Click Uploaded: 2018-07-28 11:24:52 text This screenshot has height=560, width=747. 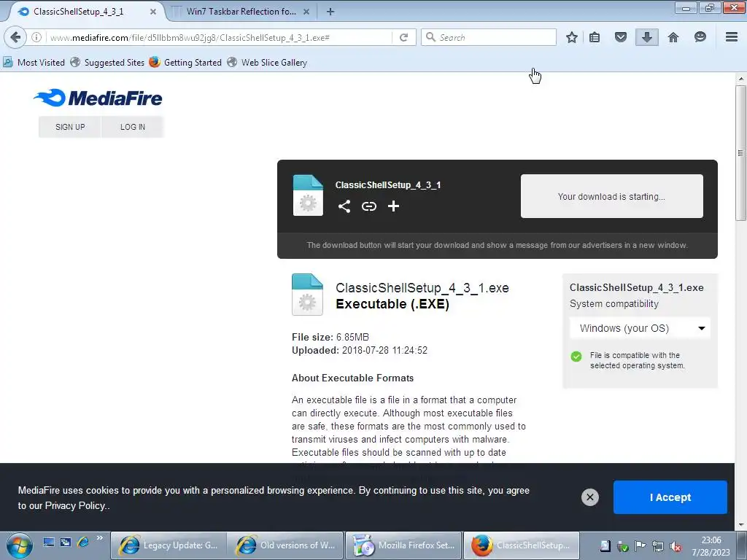coord(359,351)
